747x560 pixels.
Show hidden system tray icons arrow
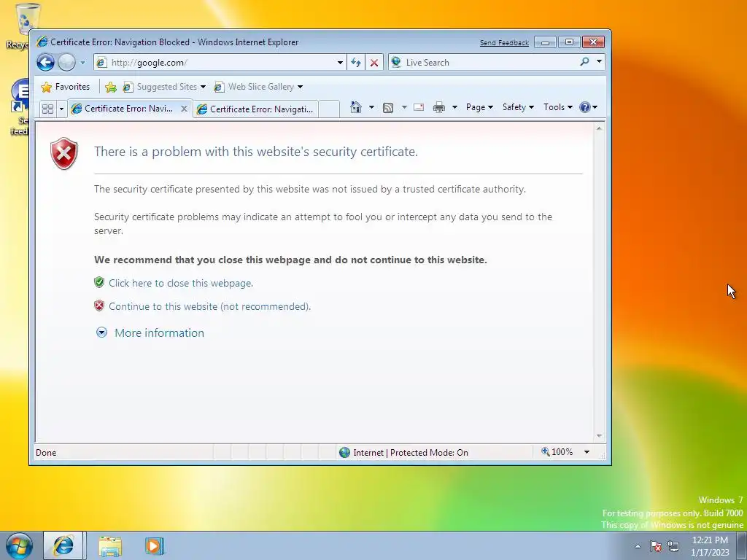638,546
